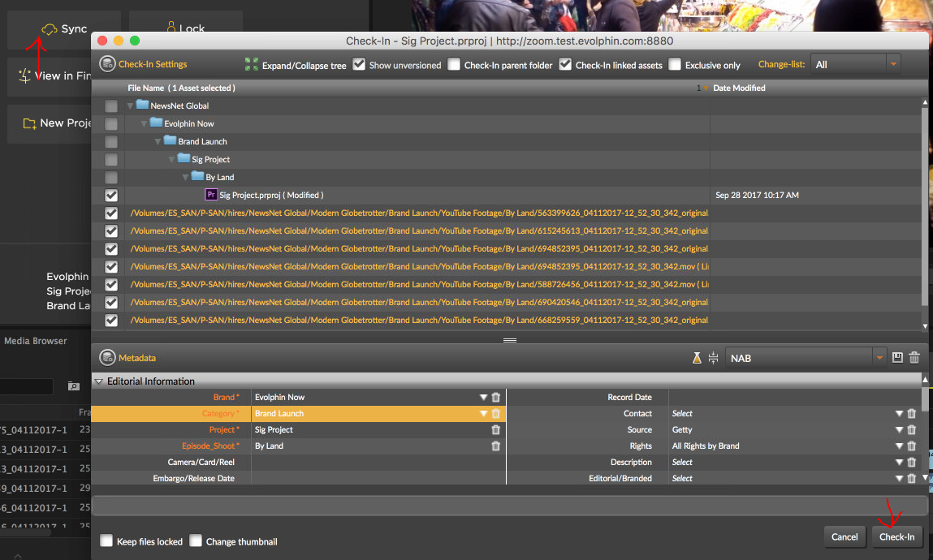Collapse the Evolphin Now tree node
The height and width of the screenshot is (560, 933).
144,123
